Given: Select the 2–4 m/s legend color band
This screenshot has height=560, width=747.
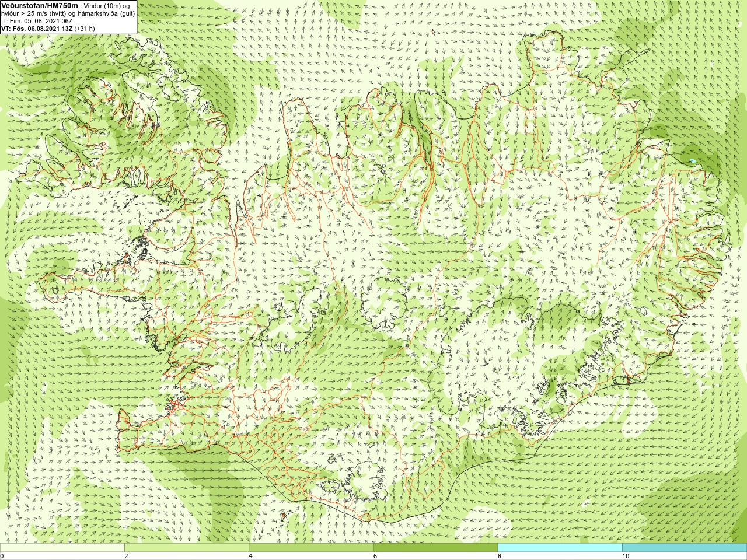Looking at the screenshot, I should point(187,548).
